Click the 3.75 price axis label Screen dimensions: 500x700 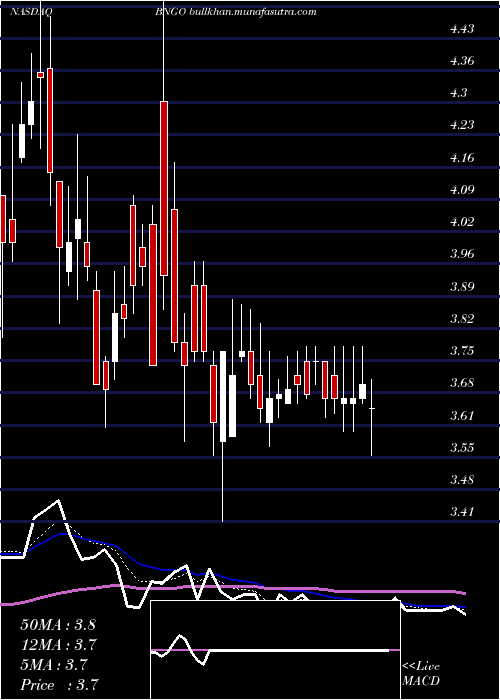tap(462, 351)
